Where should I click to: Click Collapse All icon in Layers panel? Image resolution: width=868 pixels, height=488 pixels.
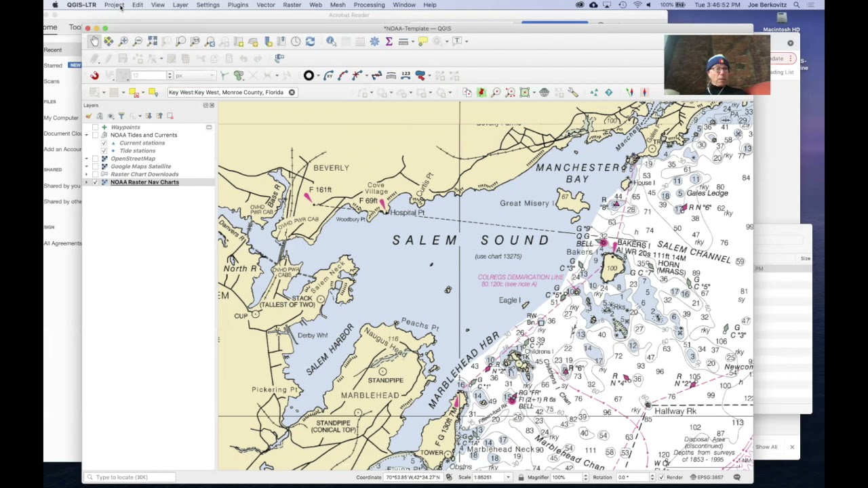click(x=159, y=116)
